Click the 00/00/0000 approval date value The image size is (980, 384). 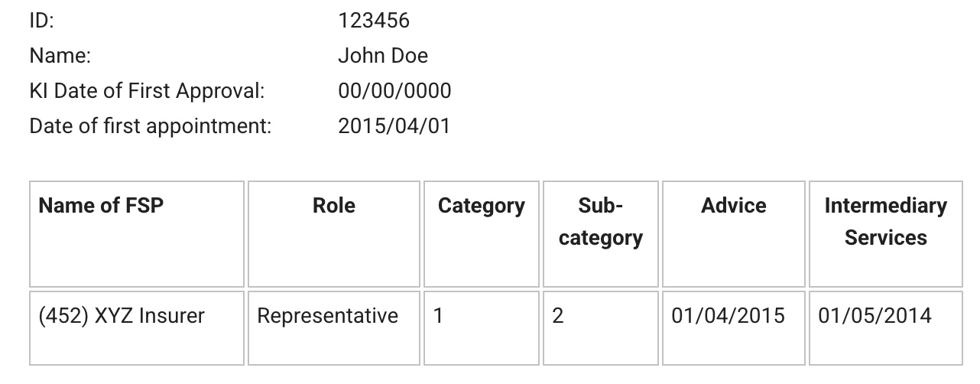(x=394, y=91)
